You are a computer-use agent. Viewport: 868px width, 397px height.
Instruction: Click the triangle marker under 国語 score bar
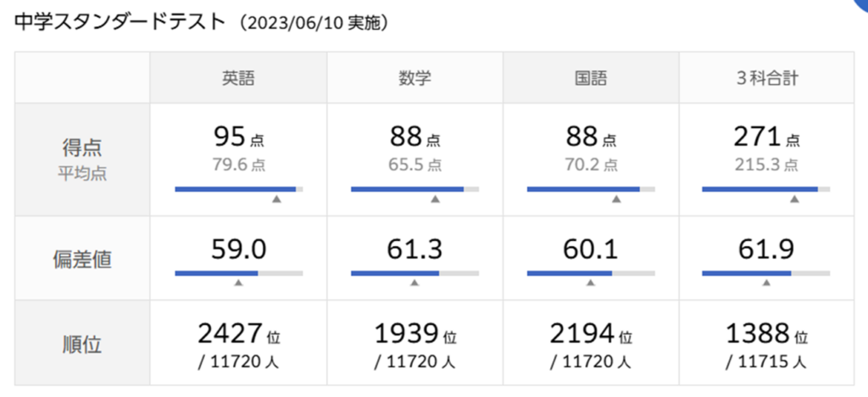616,199
